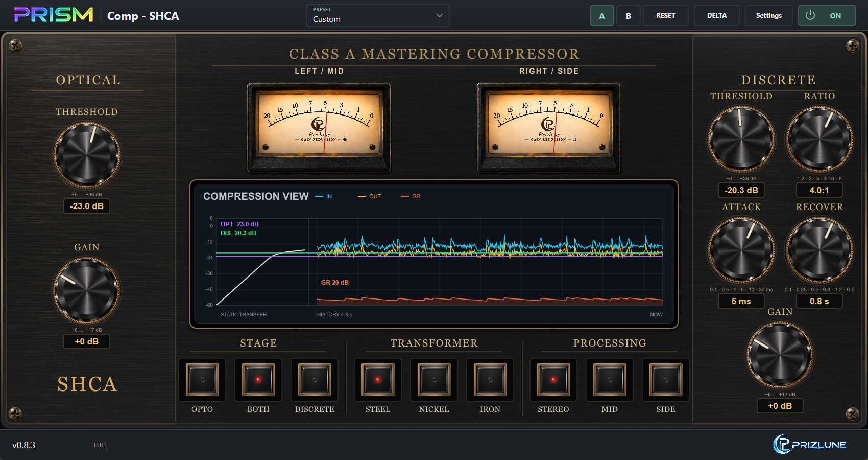This screenshot has width=868, height=460.
Task: Enable the STEEL transformer button
Action: pyautogui.click(x=378, y=380)
